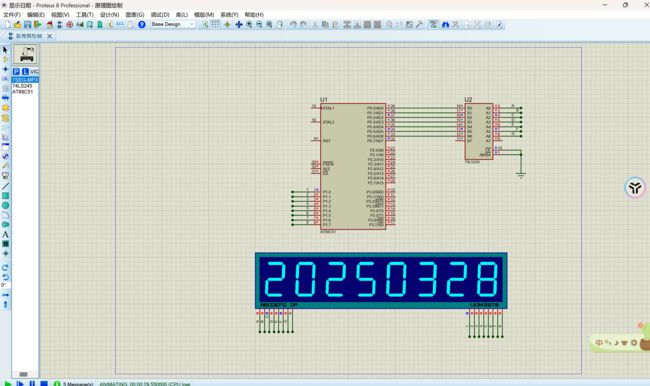The width and height of the screenshot is (650, 386).
Task: Select the arrow Selection Mode tool
Action: 5,50
